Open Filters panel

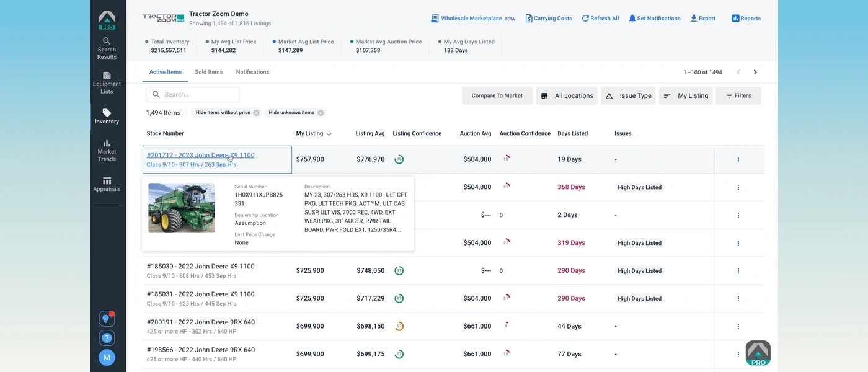pyautogui.click(x=738, y=95)
